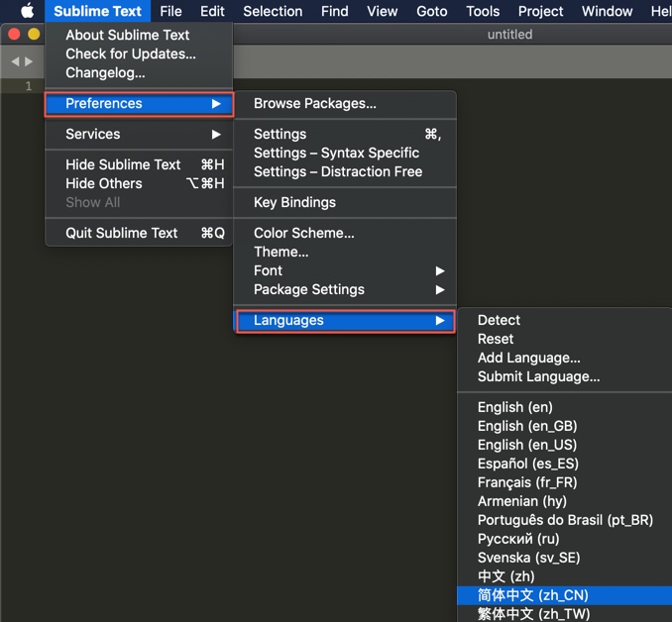The height and width of the screenshot is (622, 672).
Task: Click line number 1 in the gutter
Action: [x=29, y=86]
